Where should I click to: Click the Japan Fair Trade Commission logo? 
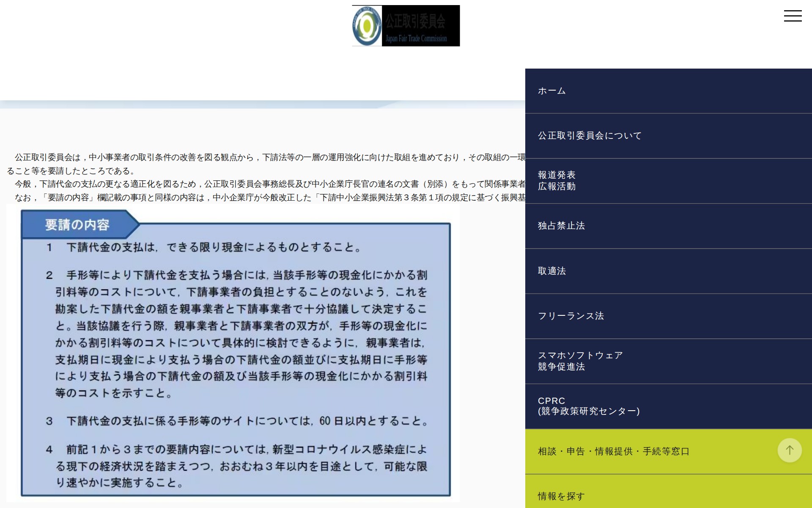pyautogui.click(x=406, y=26)
